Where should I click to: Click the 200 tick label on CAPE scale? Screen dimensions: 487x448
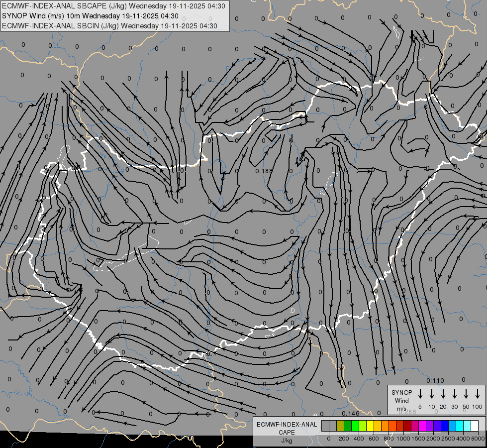pyautogui.click(x=344, y=439)
